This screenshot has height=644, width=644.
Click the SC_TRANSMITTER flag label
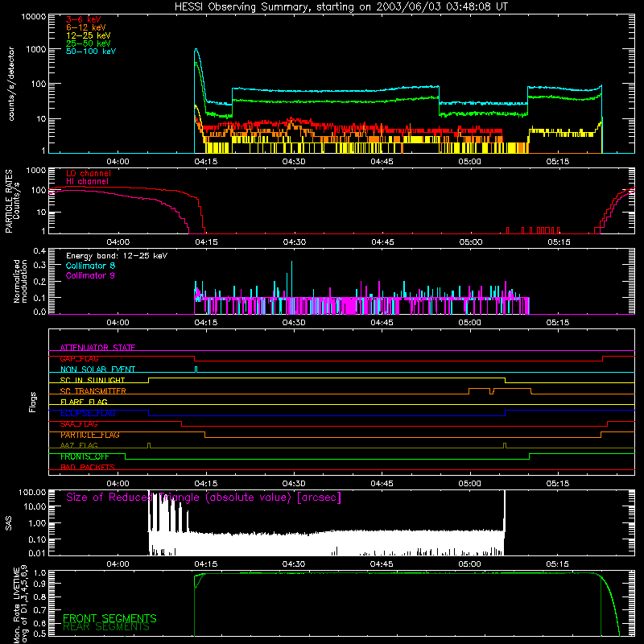[93, 391]
